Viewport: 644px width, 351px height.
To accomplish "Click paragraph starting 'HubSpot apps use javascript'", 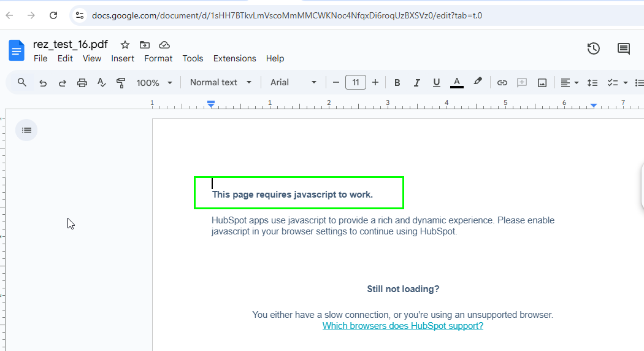I will pyautogui.click(x=383, y=226).
